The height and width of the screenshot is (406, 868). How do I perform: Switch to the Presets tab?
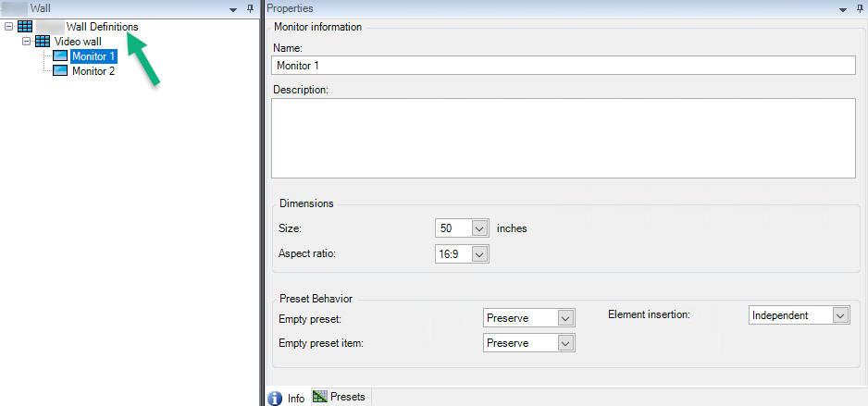340,397
